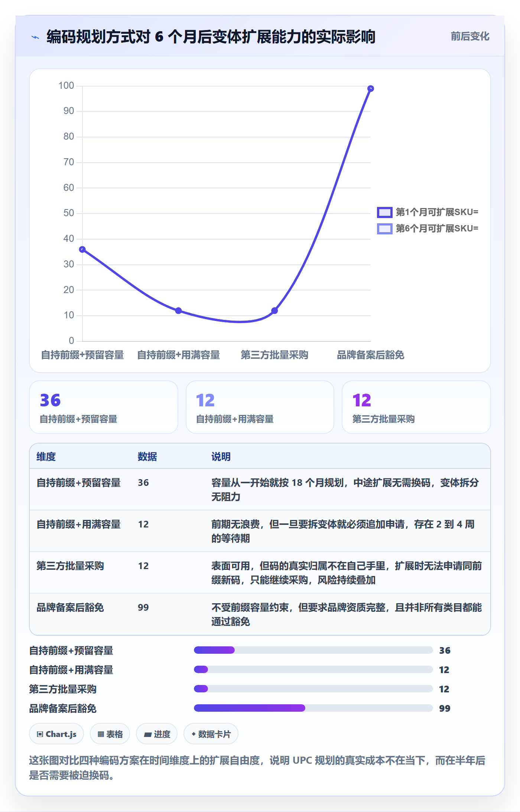Click the progress bar for 自持前缀+用满容量
520x812 pixels.
coord(313,669)
